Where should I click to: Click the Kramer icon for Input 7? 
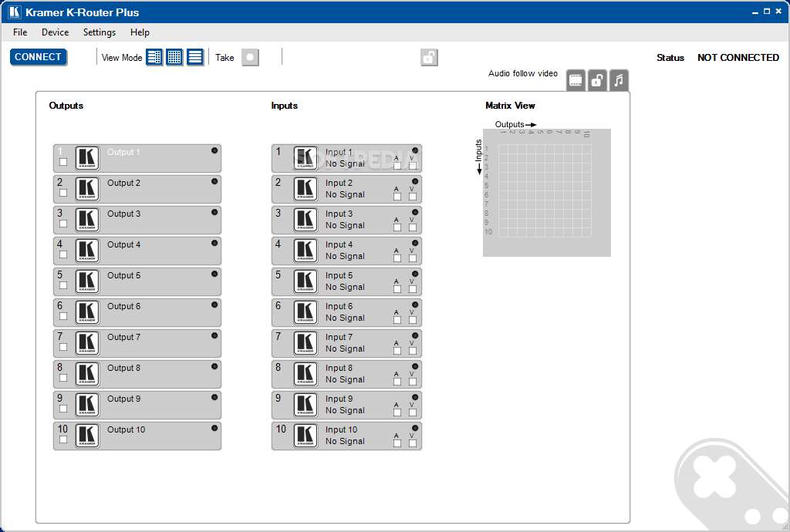tap(306, 343)
